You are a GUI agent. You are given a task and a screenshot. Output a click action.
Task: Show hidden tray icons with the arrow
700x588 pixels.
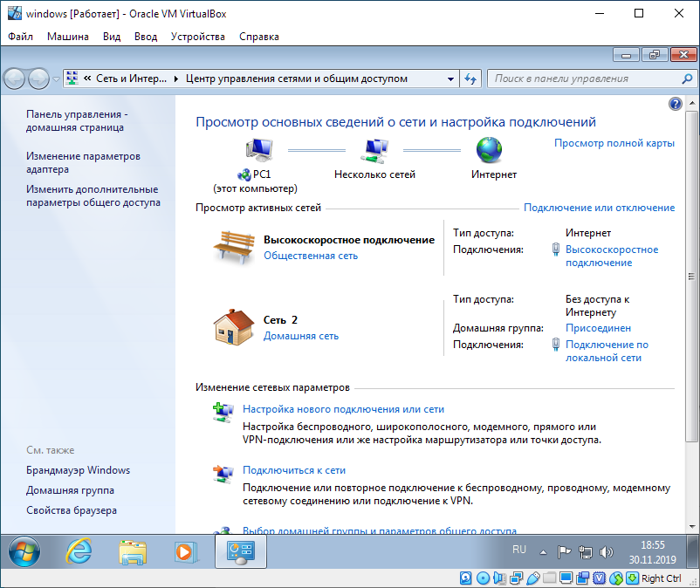pos(545,551)
